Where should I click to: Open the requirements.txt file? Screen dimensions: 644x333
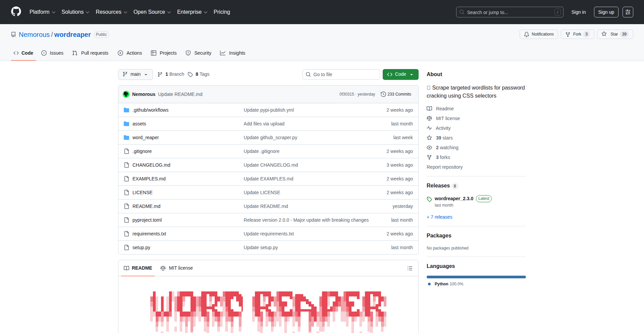click(x=149, y=234)
